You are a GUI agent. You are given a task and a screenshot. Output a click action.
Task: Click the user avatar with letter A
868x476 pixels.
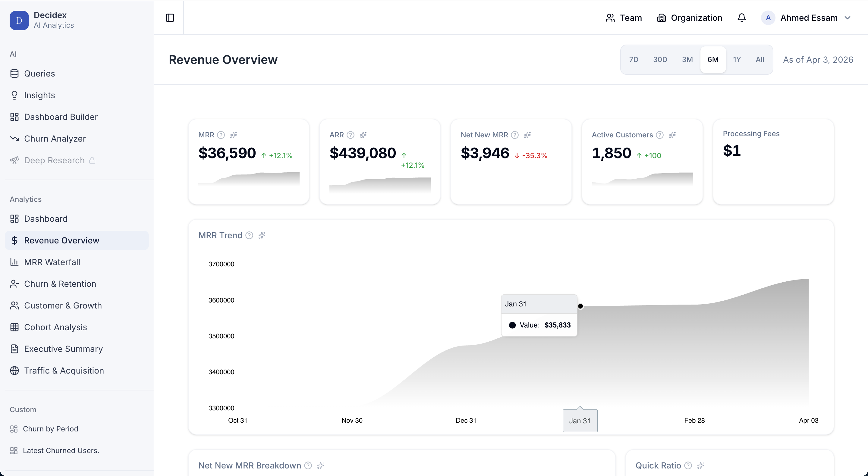tap(768, 18)
